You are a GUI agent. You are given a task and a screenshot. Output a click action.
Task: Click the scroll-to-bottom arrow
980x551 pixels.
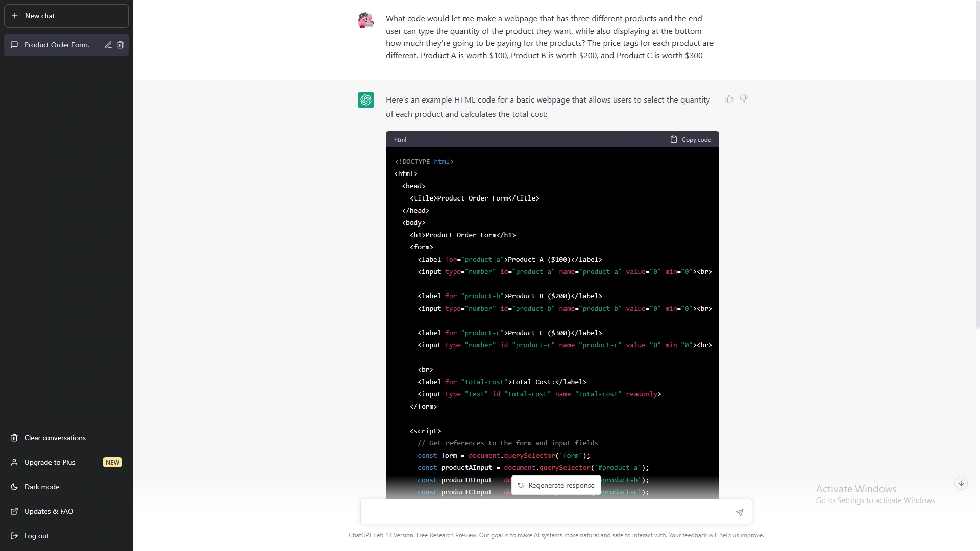(x=961, y=483)
